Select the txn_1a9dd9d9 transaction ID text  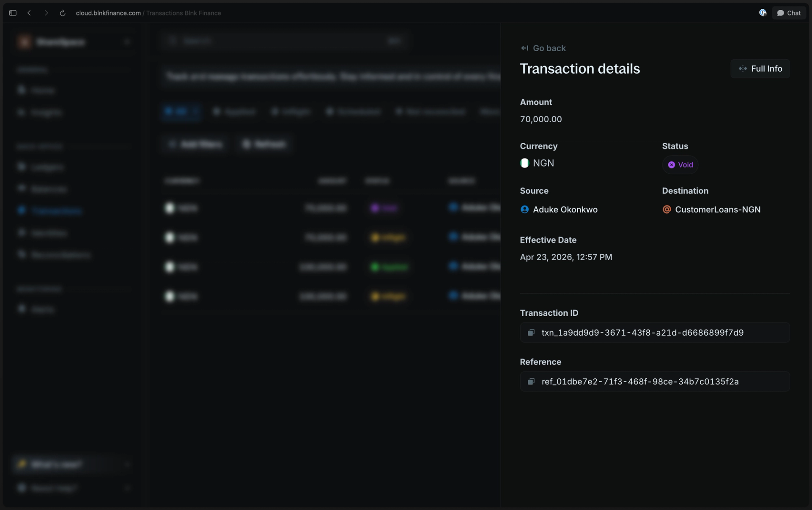(642, 333)
